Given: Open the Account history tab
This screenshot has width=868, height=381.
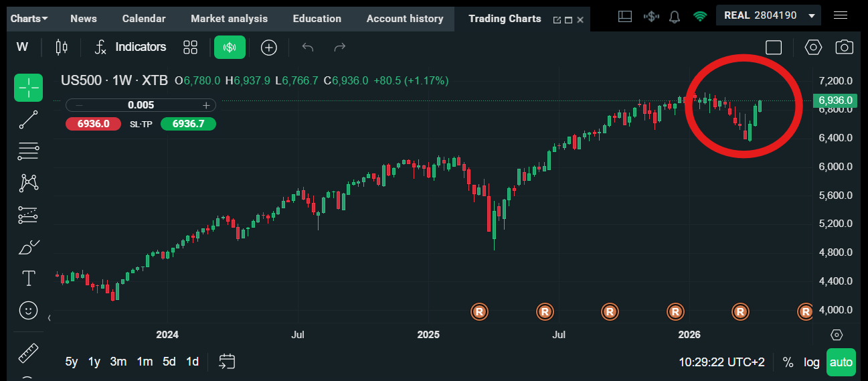Looking at the screenshot, I should [x=404, y=19].
